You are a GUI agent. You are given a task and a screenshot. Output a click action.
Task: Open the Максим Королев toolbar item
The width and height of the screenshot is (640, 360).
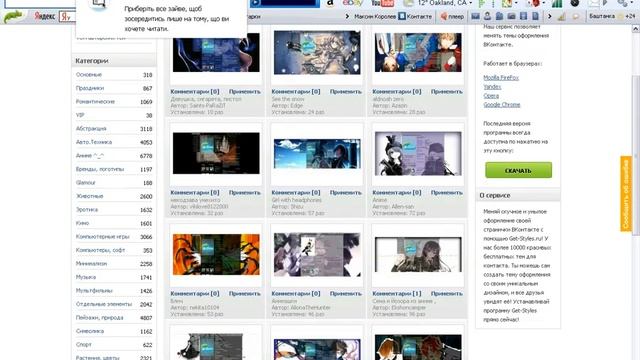(x=375, y=16)
